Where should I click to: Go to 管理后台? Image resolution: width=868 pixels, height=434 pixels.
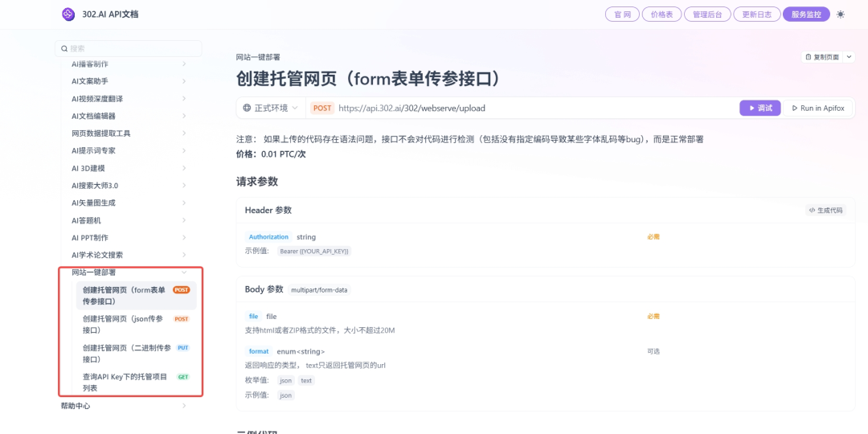pos(707,14)
